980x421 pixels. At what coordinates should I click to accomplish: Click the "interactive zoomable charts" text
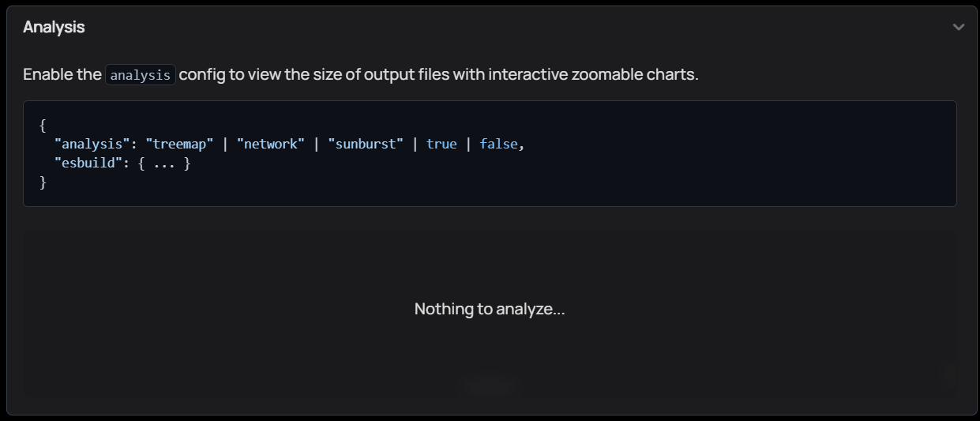click(x=593, y=75)
